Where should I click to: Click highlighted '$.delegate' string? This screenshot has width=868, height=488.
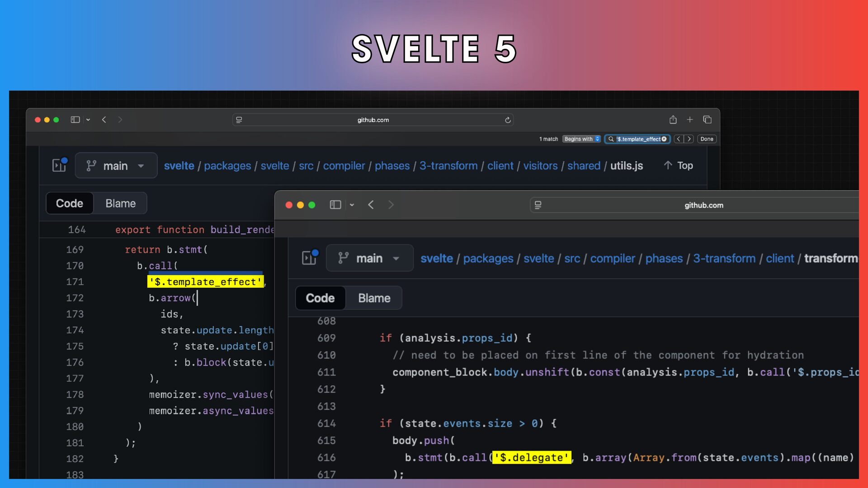click(532, 458)
